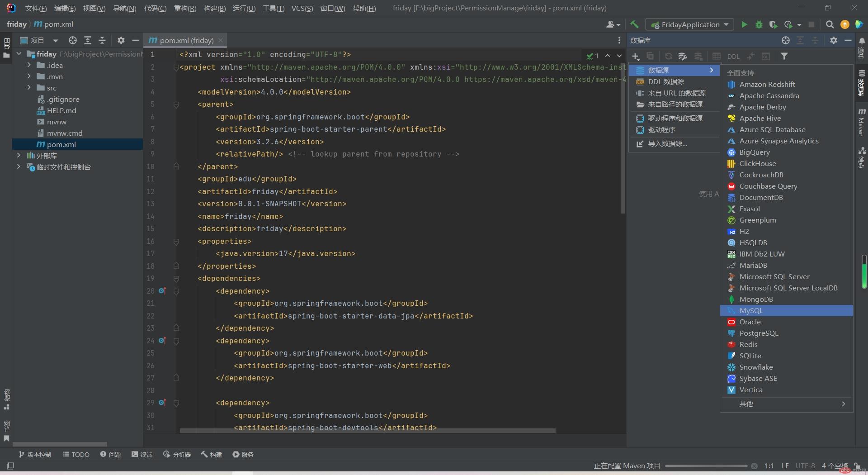Viewport: 868px width, 475px height.
Task: Jump to next highlighted problem arrow
Action: 619,56
